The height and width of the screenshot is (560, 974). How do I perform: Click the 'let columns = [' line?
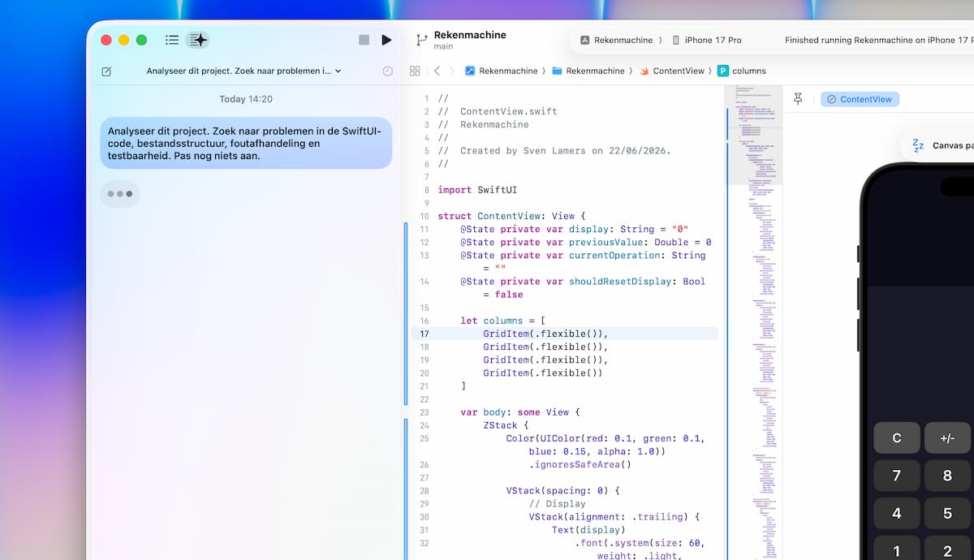point(502,321)
